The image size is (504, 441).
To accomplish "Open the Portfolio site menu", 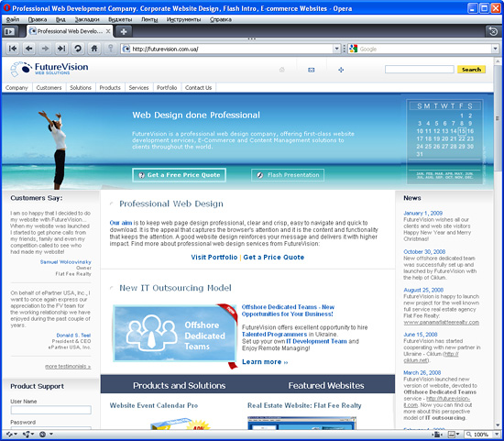I will (x=167, y=87).
